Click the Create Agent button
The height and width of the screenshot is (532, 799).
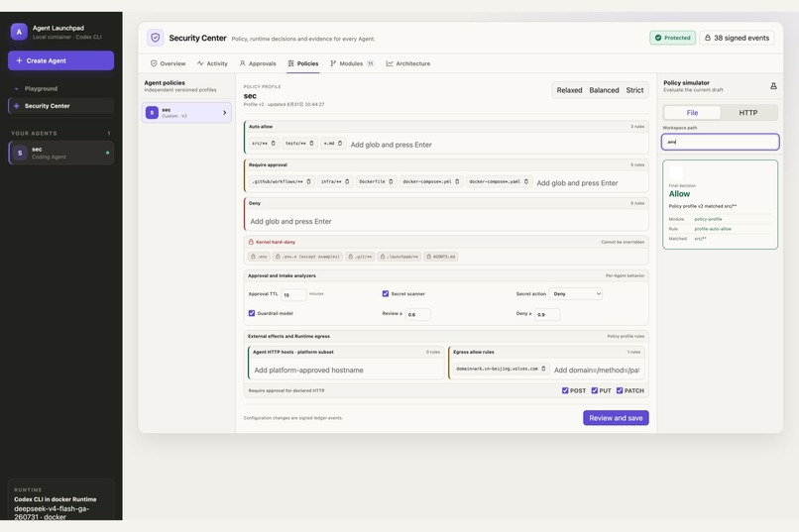pyautogui.click(x=60, y=60)
